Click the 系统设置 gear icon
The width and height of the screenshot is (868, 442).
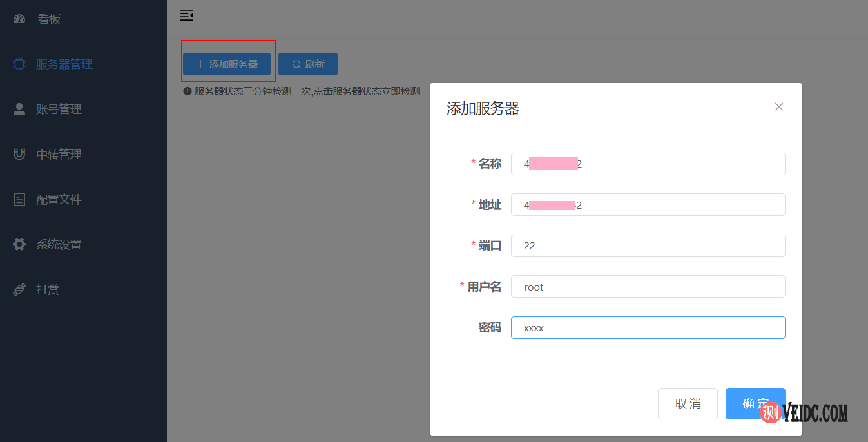coord(19,244)
